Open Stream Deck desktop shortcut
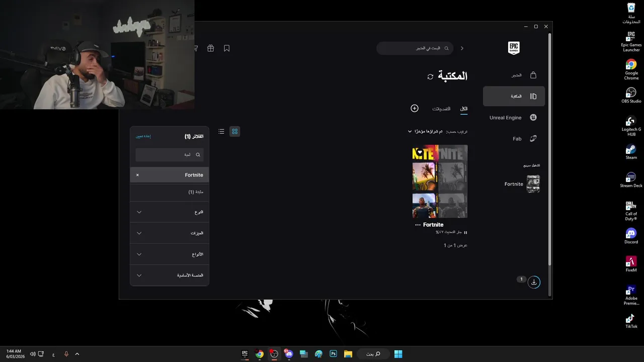 coord(631,180)
